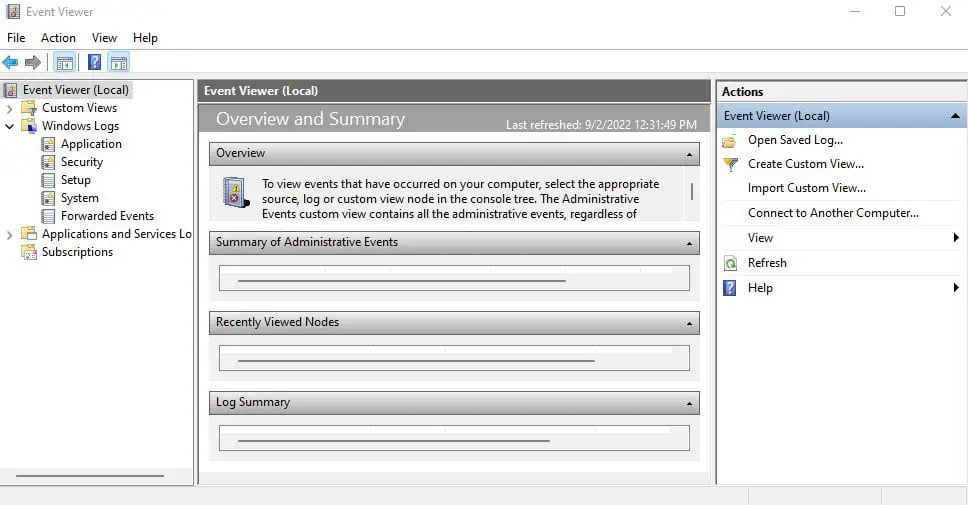
Task: Click the Setup log icon
Action: pos(48,180)
